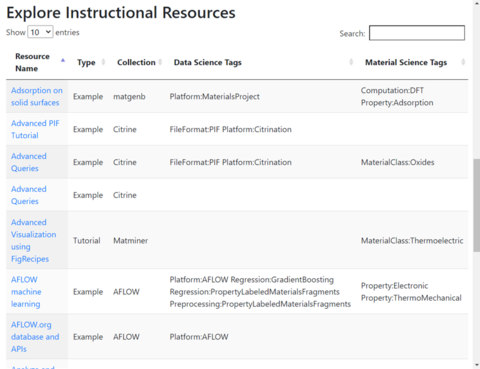Click sort arrows beside Data Science Tags
Viewport: 480px width, 369px height.
click(351, 62)
